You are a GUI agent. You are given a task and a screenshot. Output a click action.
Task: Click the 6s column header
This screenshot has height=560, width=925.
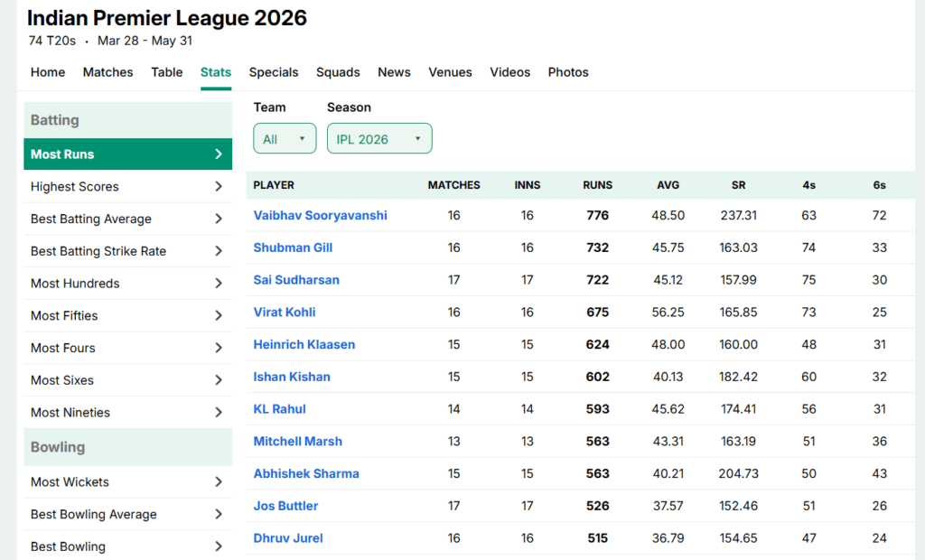tap(880, 185)
